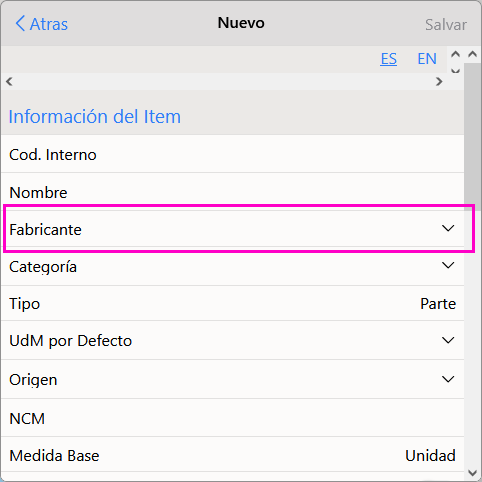This screenshot has height=482, width=482.
Task: Click the Medida Base Unidad row
Action: click(233, 455)
